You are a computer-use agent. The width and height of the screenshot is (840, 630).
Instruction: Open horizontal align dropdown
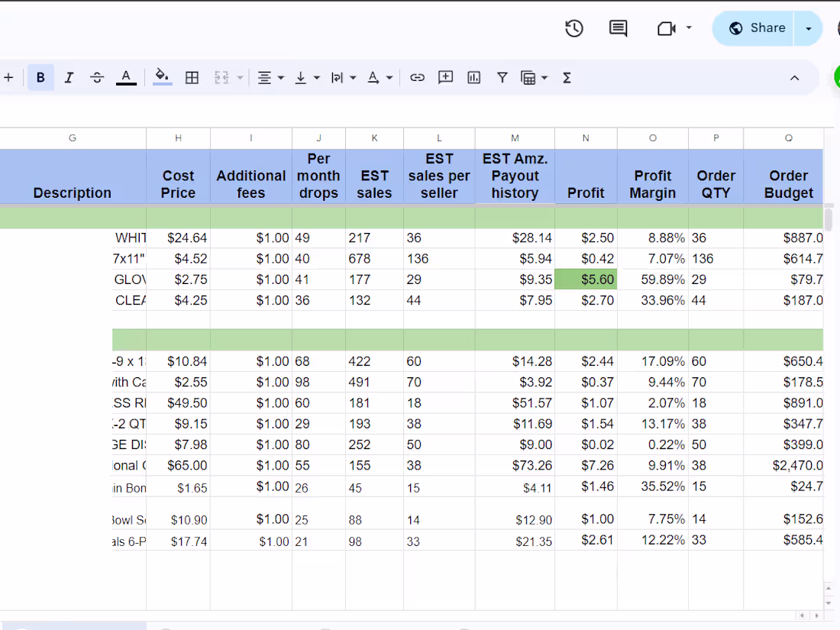[x=270, y=77]
